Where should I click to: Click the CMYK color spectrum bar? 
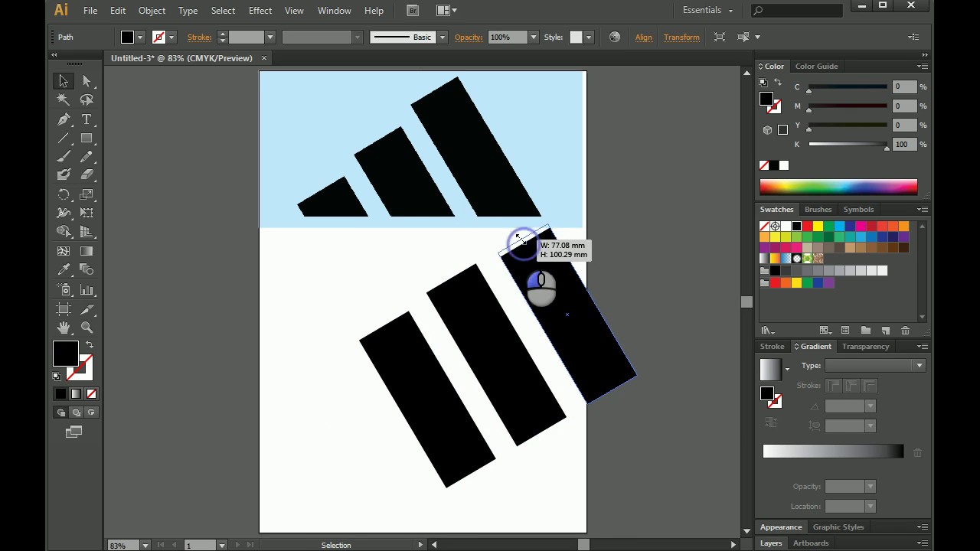[838, 187]
